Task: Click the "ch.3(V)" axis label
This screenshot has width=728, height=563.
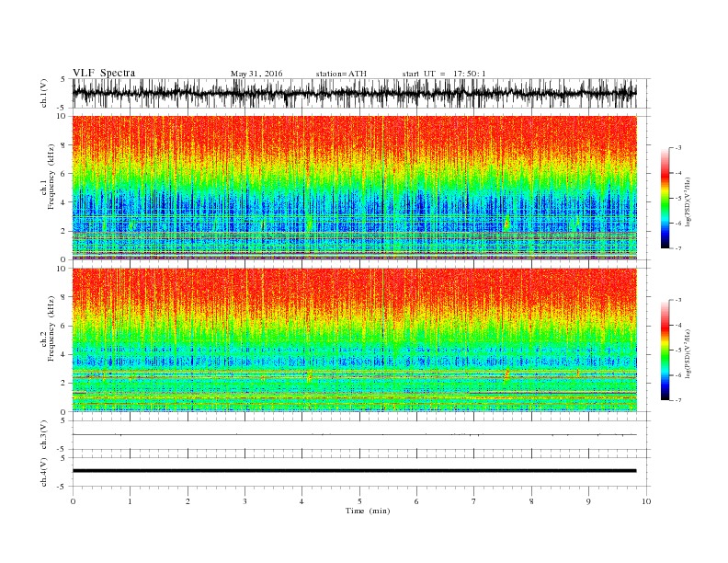Action: pos(44,435)
